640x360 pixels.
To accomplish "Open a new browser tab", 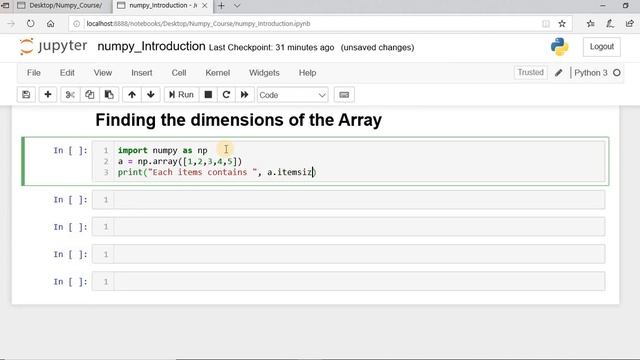I will (x=221, y=6).
